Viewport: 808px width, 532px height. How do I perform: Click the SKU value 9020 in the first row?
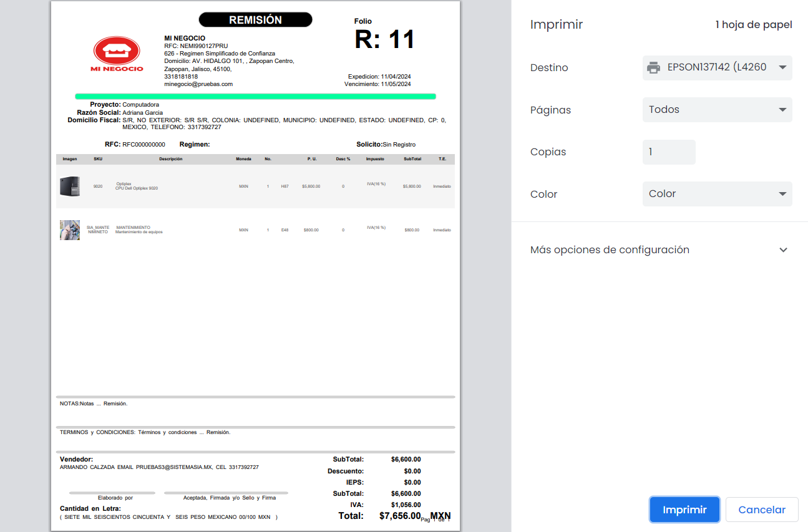pos(98,186)
